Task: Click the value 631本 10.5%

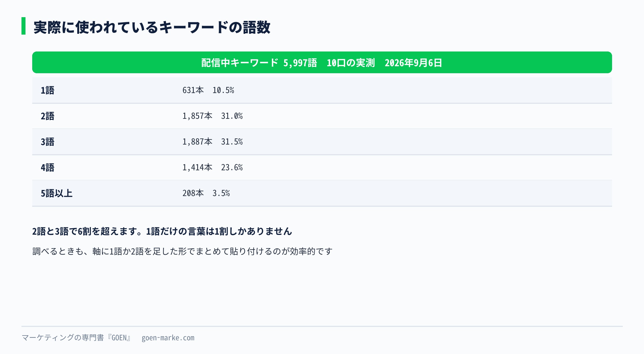Action: click(x=208, y=90)
